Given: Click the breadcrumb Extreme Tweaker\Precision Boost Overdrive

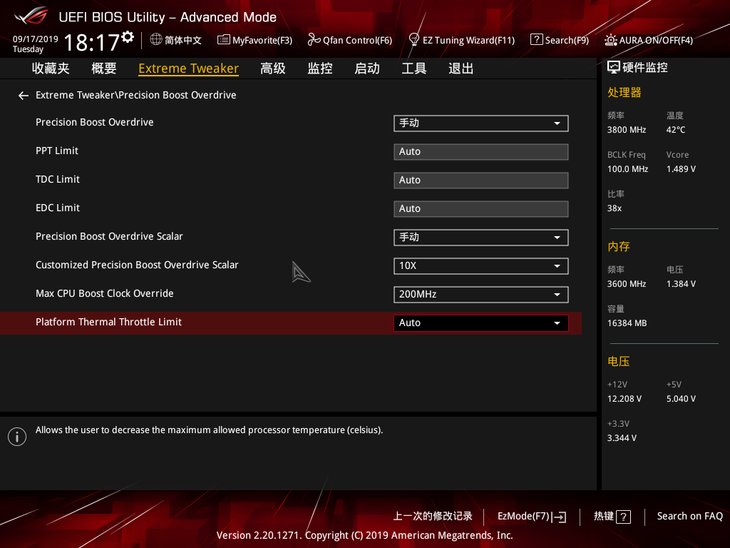Looking at the screenshot, I should tap(136, 95).
